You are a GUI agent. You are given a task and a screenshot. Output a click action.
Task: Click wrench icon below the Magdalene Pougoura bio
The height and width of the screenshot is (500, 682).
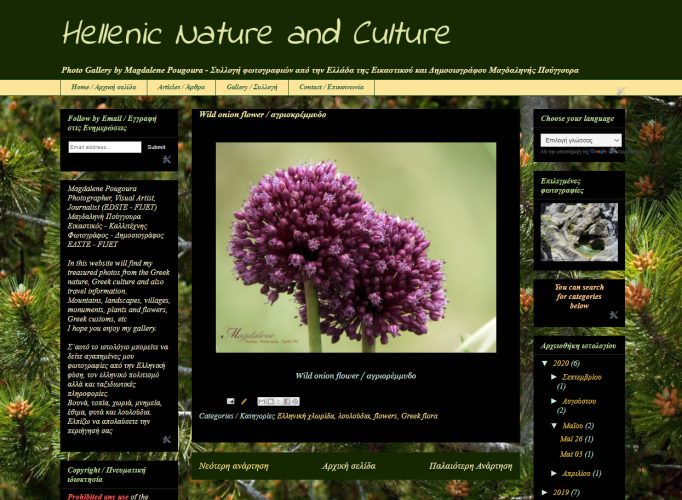(167, 440)
